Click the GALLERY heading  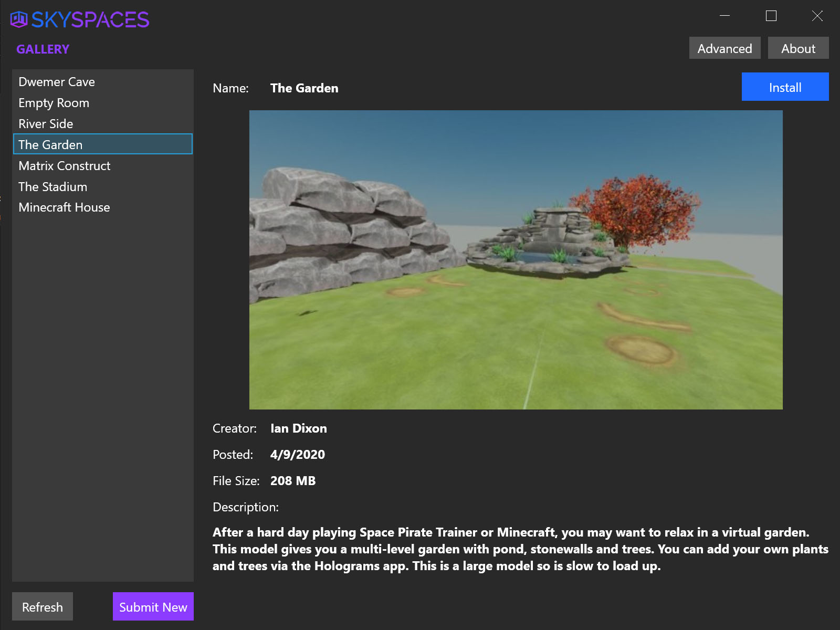click(x=43, y=49)
